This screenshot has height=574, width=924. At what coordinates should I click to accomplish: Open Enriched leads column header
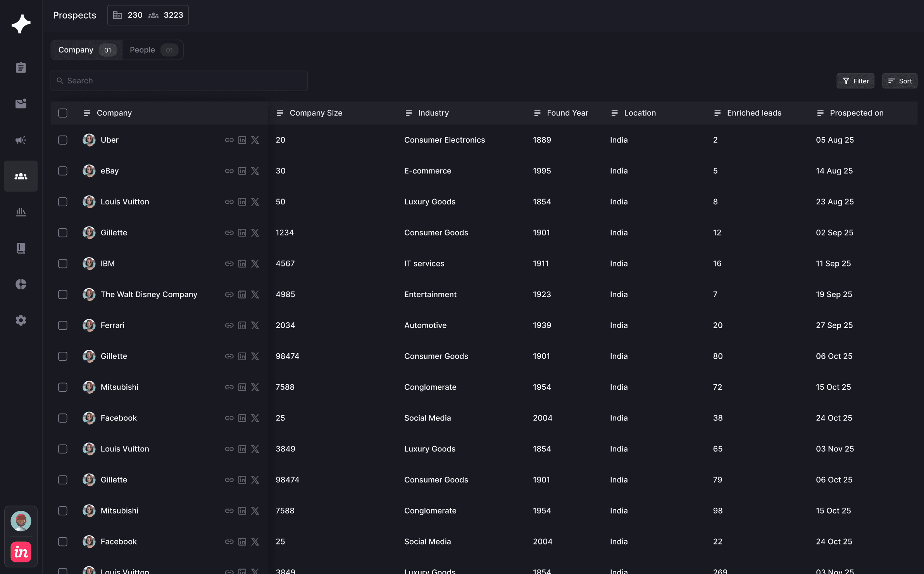748,113
